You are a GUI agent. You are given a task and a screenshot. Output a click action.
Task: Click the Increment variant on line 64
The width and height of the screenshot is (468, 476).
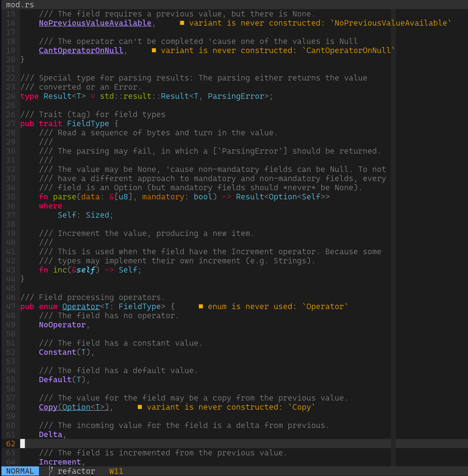point(60,462)
